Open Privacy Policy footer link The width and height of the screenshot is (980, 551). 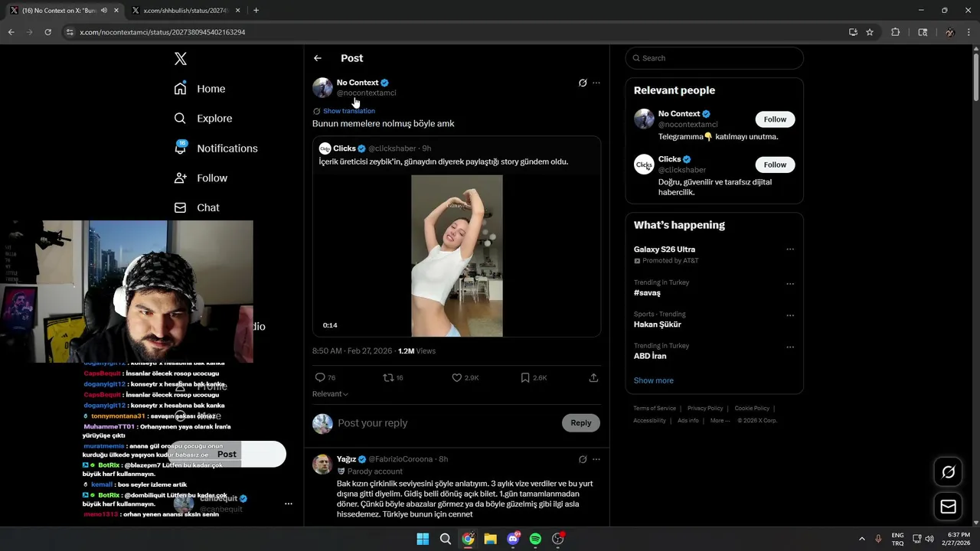[x=705, y=409]
